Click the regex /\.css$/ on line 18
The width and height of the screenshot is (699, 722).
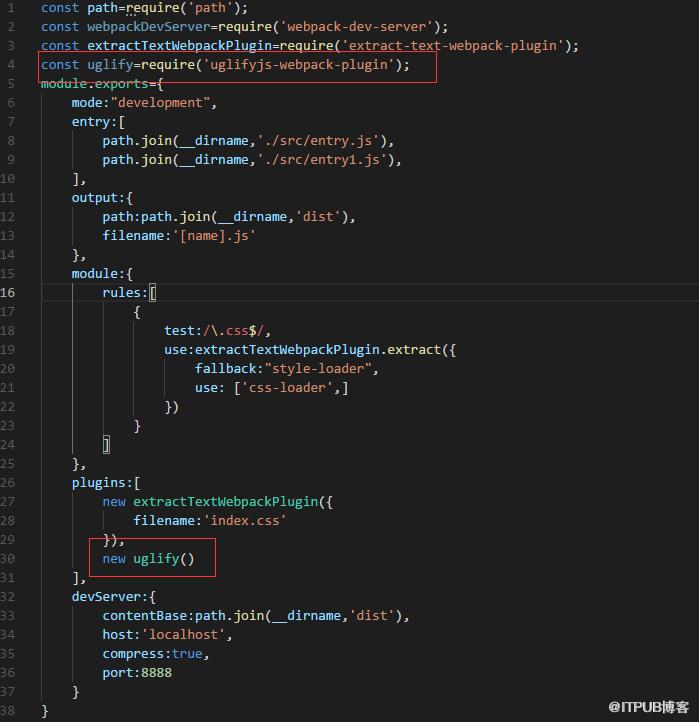[233, 331]
